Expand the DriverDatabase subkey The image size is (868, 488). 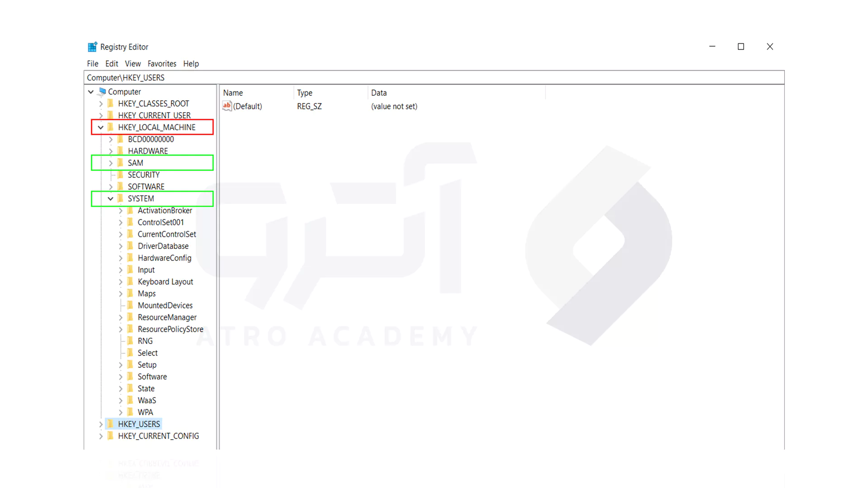coord(120,246)
